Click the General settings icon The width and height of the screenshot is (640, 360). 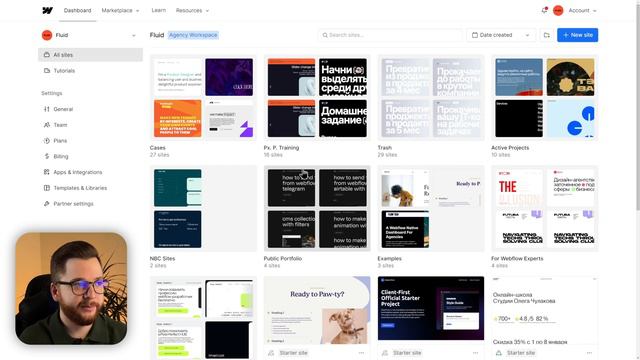pos(47,109)
